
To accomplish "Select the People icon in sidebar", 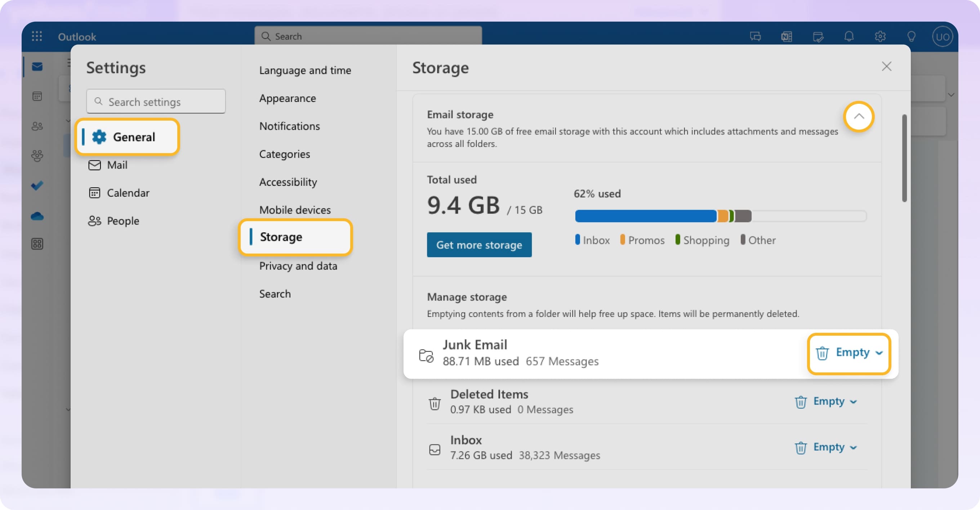I will [x=37, y=126].
